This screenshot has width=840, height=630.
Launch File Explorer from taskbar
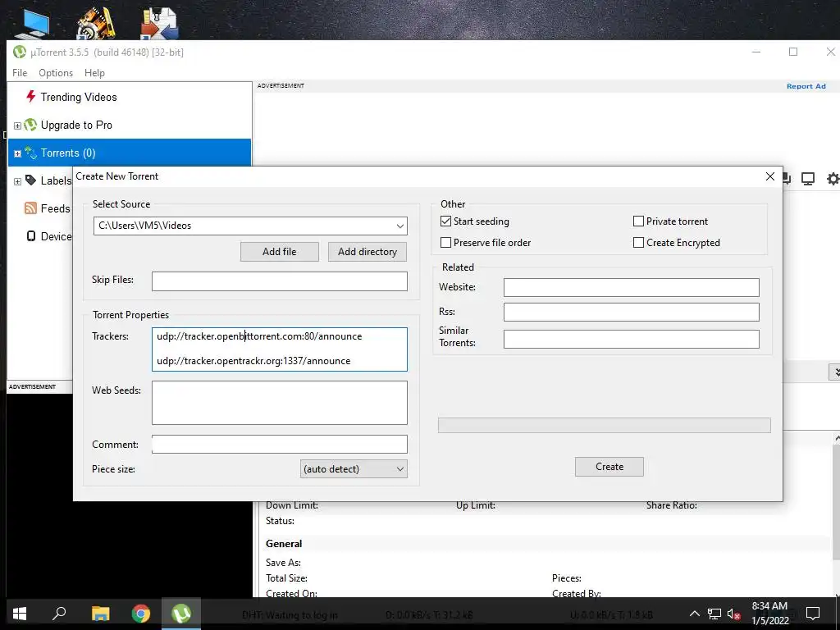(100, 614)
